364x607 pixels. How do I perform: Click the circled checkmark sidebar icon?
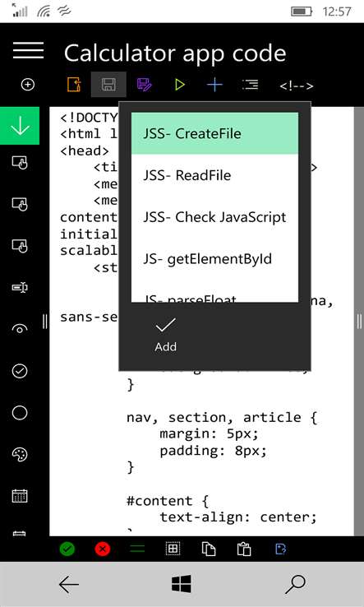click(20, 371)
